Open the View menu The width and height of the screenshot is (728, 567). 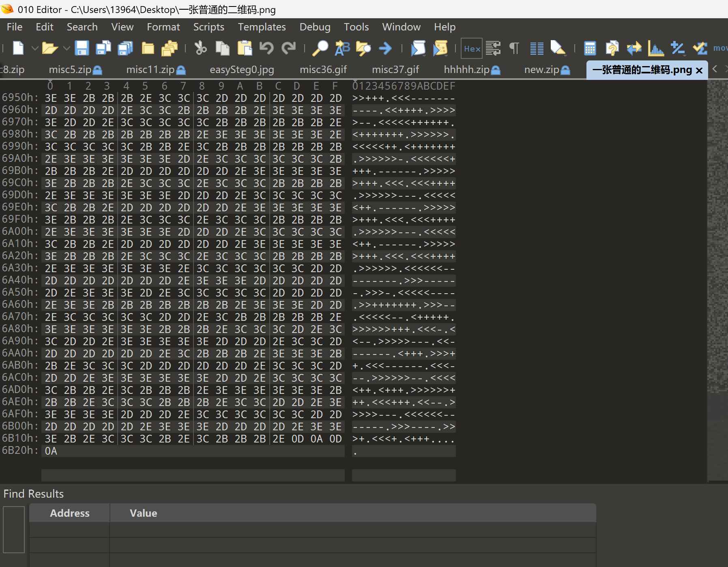(x=122, y=27)
